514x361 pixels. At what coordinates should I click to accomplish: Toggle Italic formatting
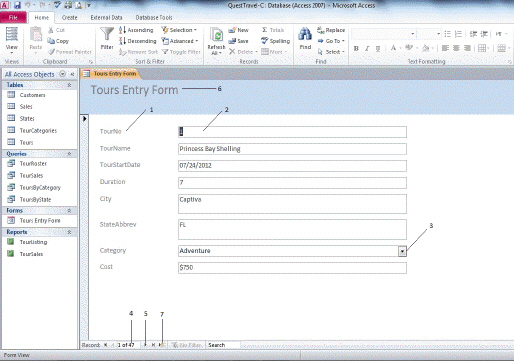pyautogui.click(x=367, y=49)
